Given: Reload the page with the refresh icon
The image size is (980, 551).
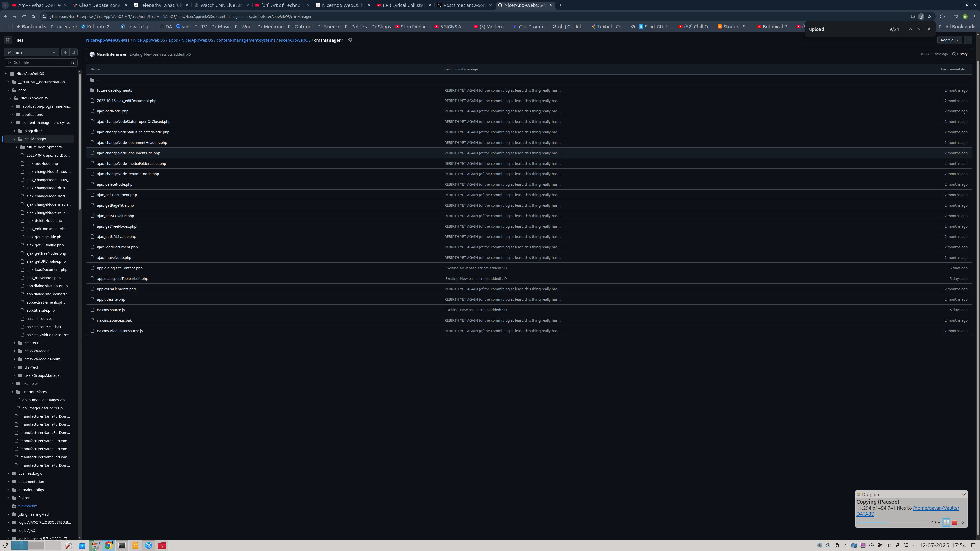Looking at the screenshot, I should coord(24,17).
